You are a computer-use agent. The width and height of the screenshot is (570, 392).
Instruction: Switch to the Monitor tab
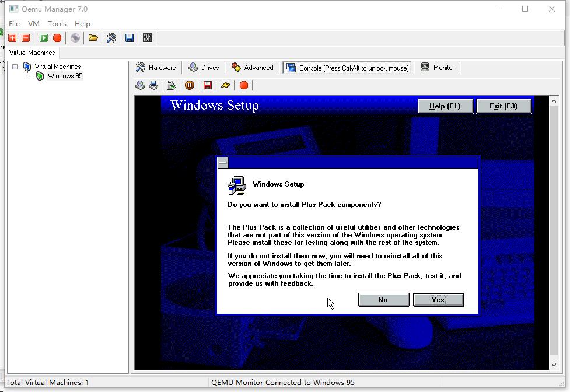pyautogui.click(x=438, y=68)
